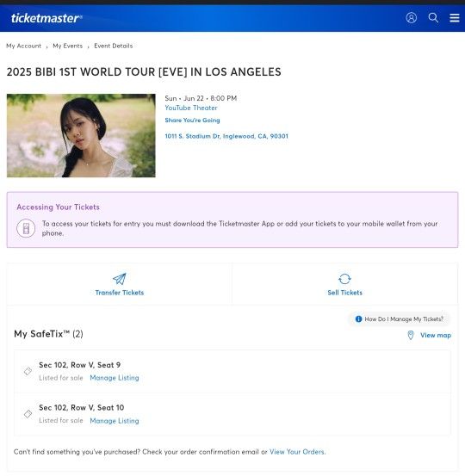Click Listed for sale under Seat 9
Screen dimensions: 465x476
61,378
